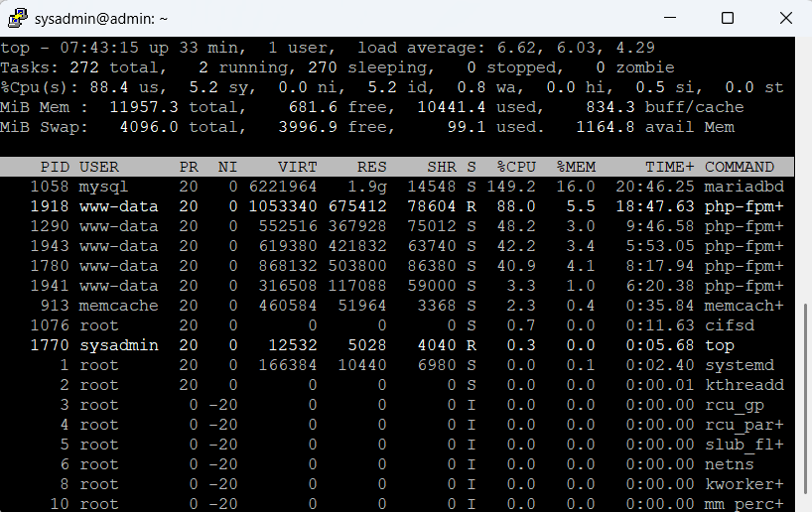
Task: Select the mariadbd process row
Action: point(397,187)
